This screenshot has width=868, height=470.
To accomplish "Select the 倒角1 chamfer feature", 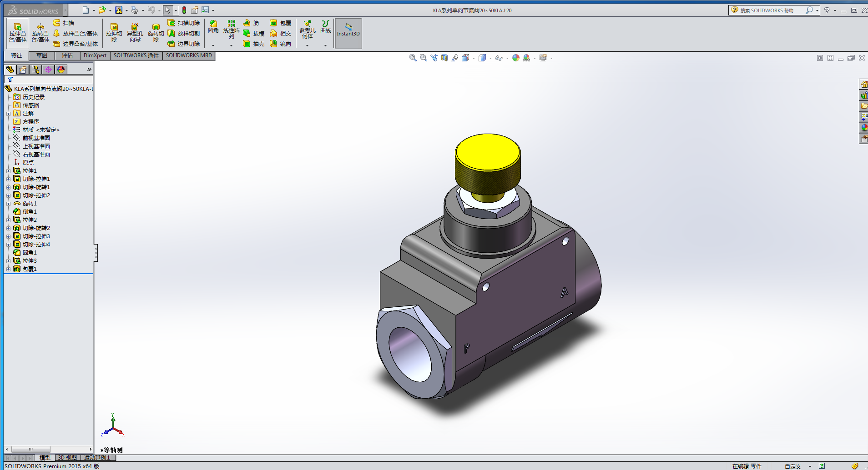I will [x=25, y=212].
